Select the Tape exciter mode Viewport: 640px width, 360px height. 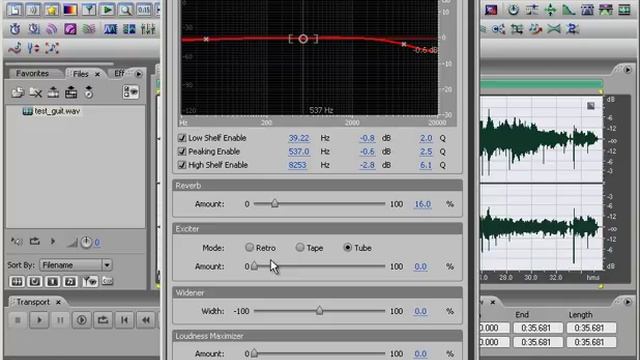coord(300,247)
